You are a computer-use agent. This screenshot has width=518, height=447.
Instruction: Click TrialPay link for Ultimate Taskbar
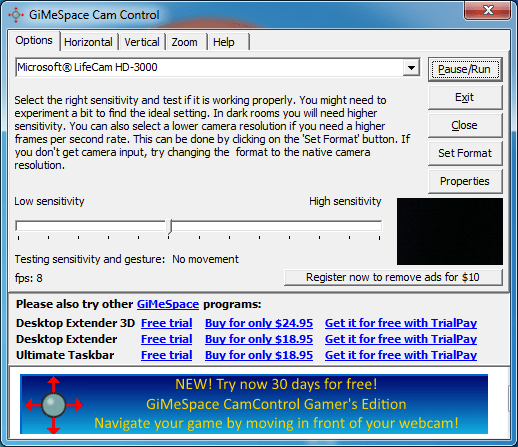pos(401,355)
